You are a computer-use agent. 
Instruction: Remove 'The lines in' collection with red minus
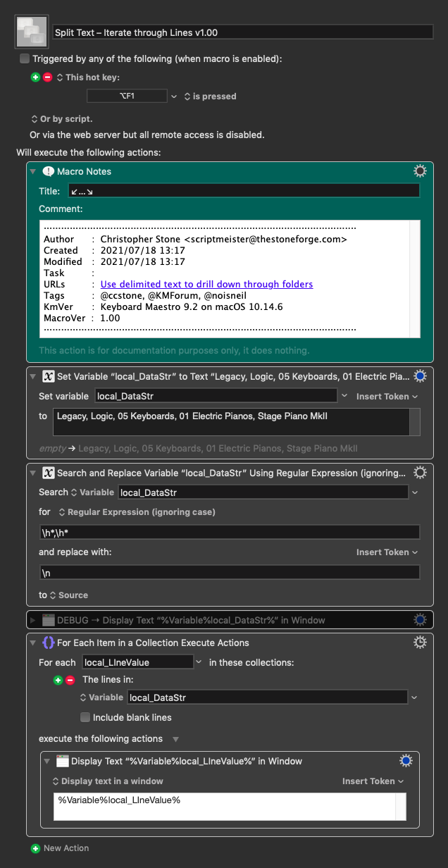70,680
